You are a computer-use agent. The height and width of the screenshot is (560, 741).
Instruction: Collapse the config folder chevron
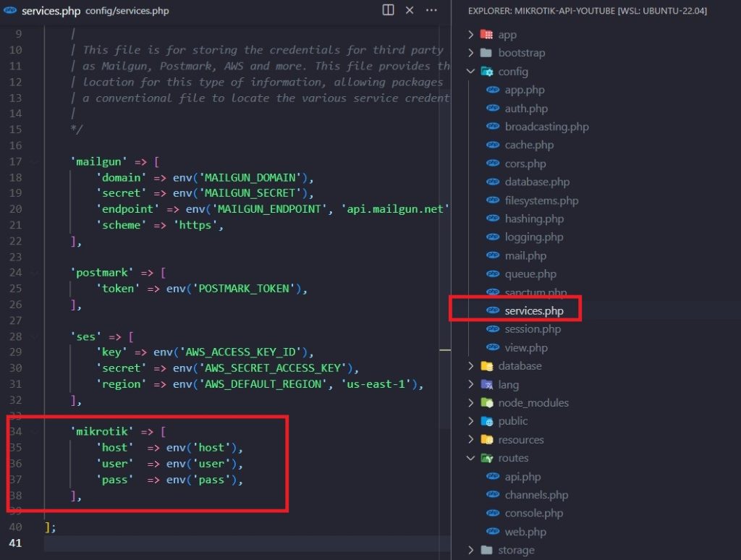[x=472, y=72]
